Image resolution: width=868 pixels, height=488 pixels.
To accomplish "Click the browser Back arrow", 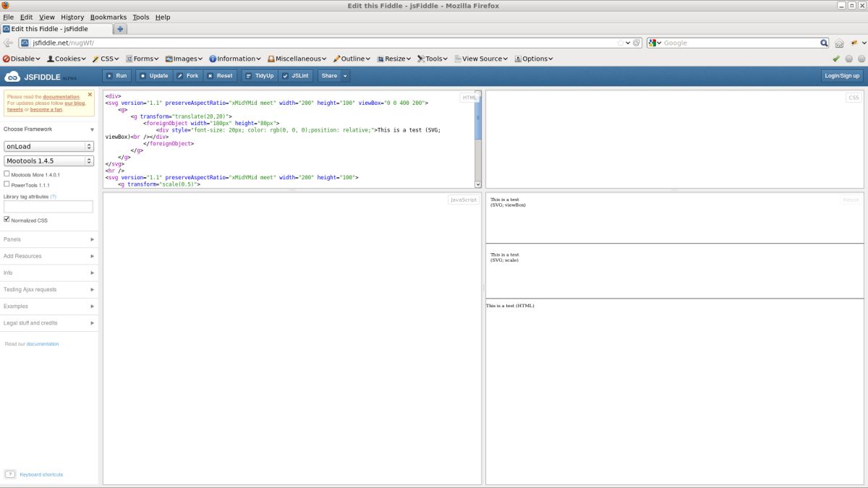I will 8,43.
